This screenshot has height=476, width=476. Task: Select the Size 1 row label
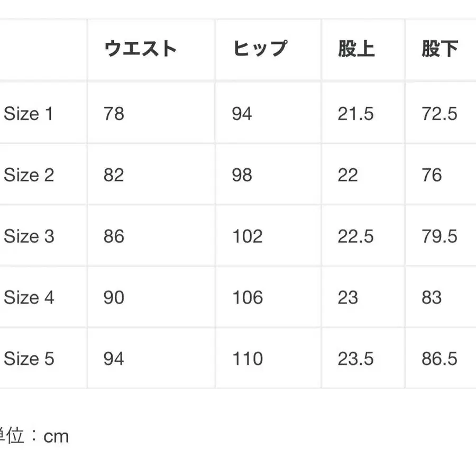(x=29, y=114)
